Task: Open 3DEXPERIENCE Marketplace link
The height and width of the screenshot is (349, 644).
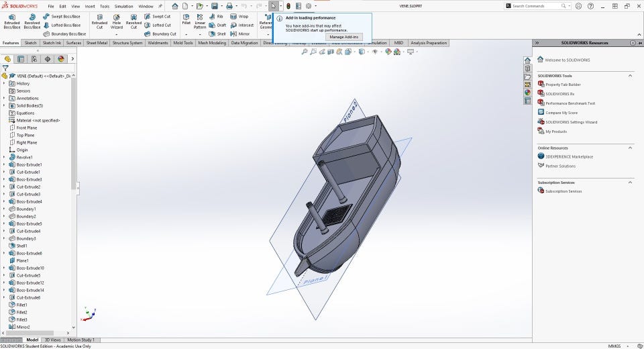Action: [570, 156]
